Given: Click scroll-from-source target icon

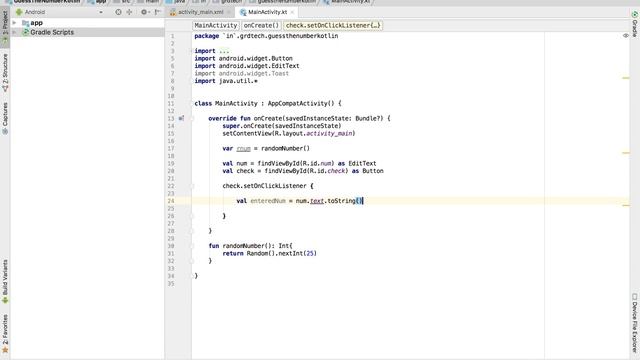Looking at the screenshot, I should point(118,12).
